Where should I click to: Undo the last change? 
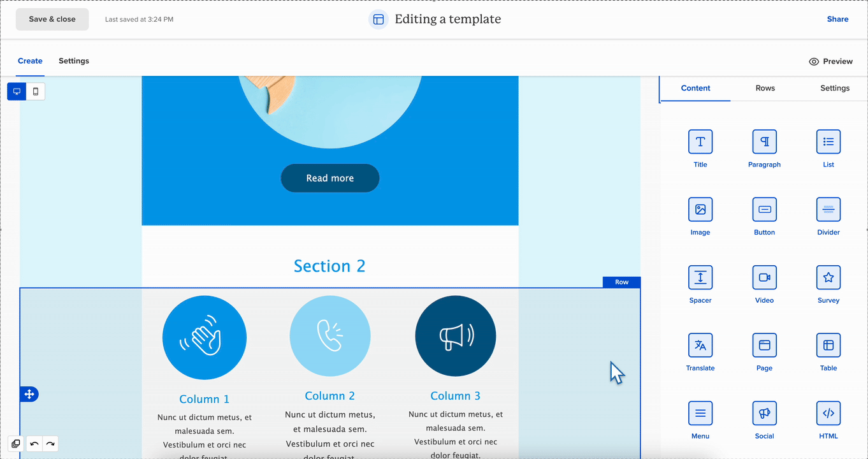(34, 444)
